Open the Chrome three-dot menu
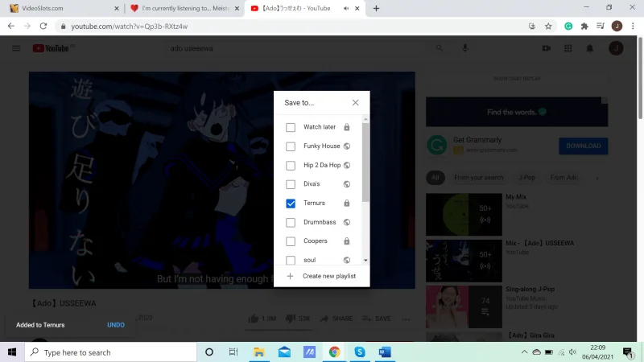644x362 pixels. pos(633,27)
